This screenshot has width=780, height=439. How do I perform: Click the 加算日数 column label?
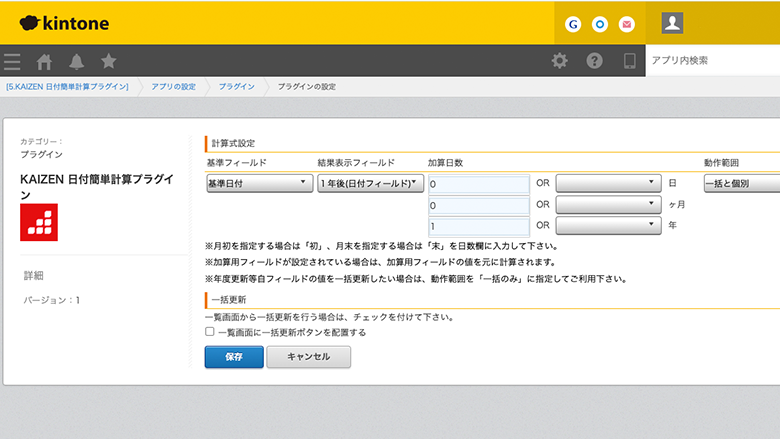coord(445,163)
